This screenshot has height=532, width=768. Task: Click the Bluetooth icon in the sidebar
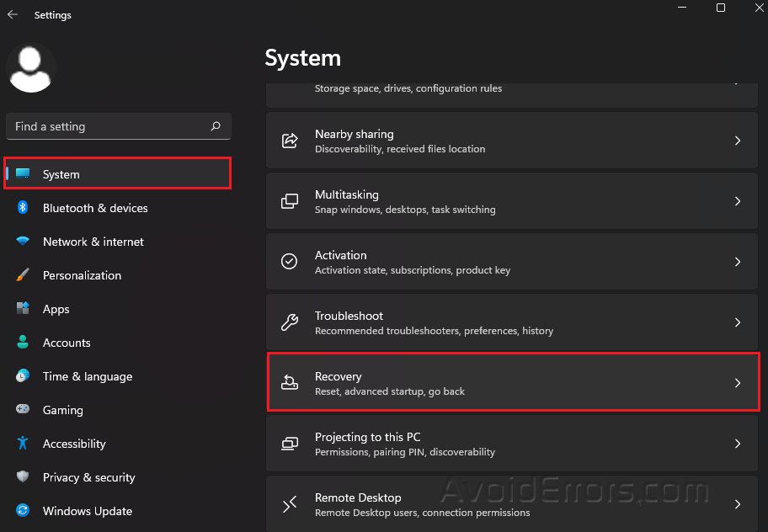(x=24, y=208)
